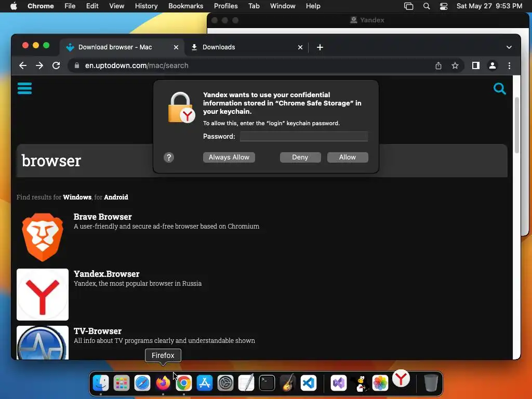Click the TV-Browser logo thumbnail
Image resolution: width=532 pixels, height=399 pixels.
[43, 343]
